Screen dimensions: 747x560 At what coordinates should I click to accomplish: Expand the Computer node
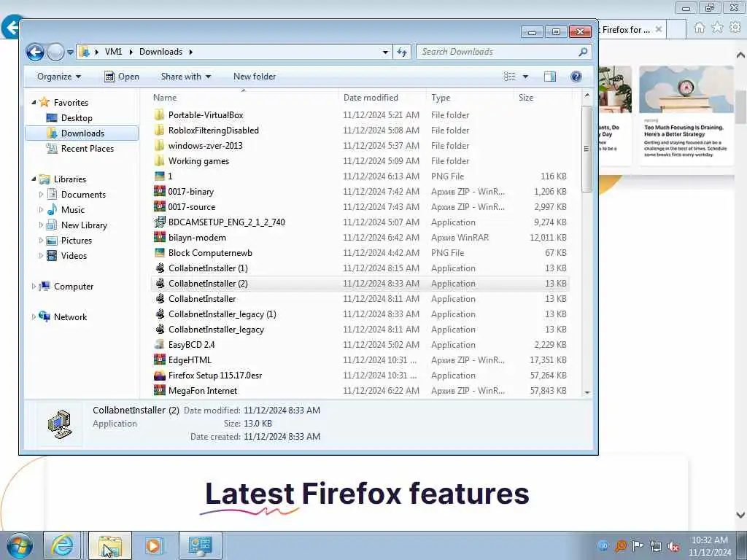coord(34,286)
